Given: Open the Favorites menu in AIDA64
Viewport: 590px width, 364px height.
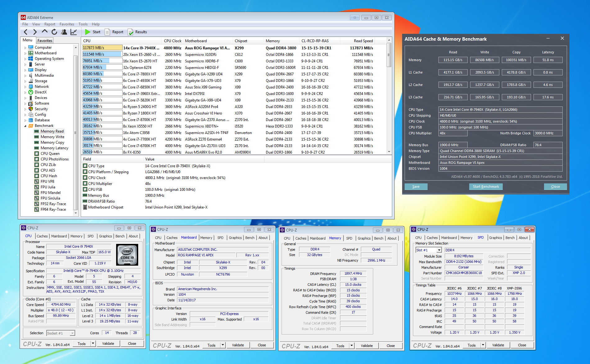Looking at the screenshot, I should point(67,24).
